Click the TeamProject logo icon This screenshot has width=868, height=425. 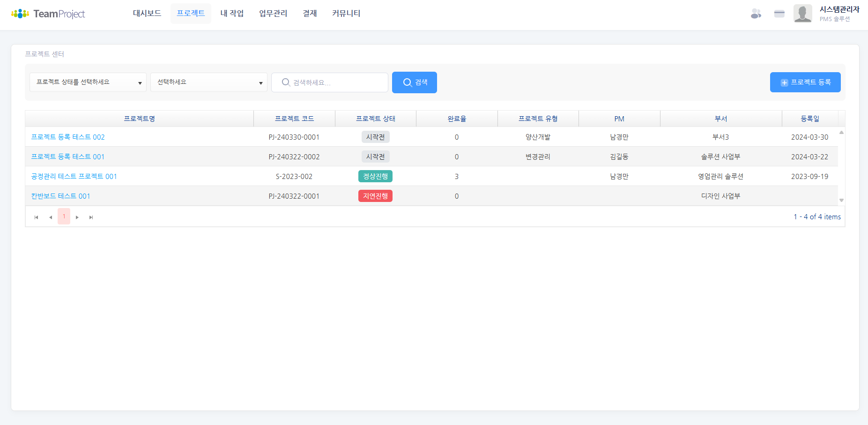coord(20,14)
